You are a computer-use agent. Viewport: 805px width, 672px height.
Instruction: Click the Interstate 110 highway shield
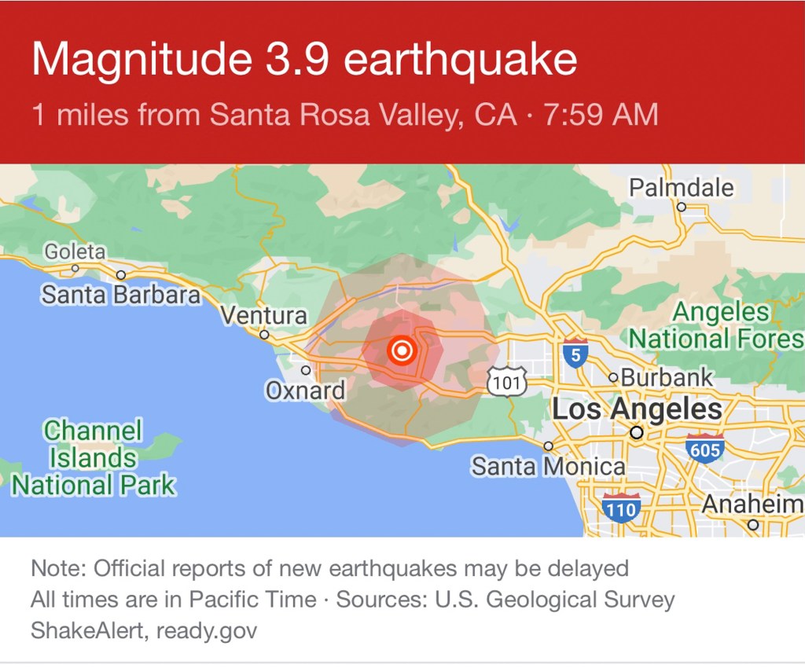[621, 507]
